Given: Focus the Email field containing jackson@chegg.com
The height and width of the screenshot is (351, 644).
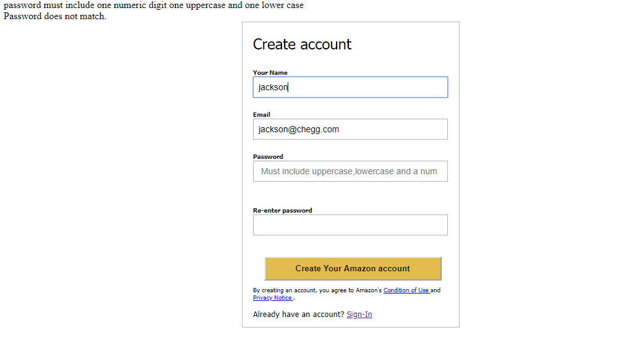Looking at the screenshot, I should [350, 129].
